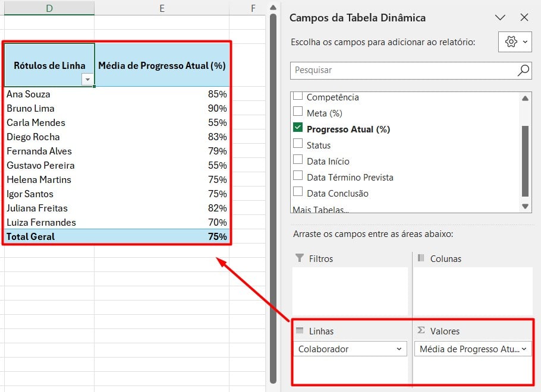Select the Ana Souza cell
This screenshot has height=392, width=541.
[49, 94]
